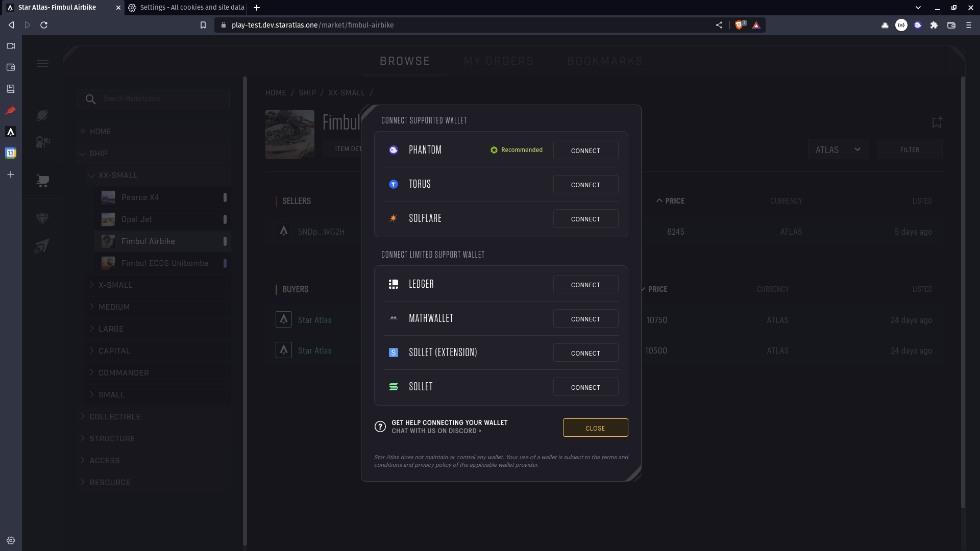The width and height of the screenshot is (980, 551).
Task: Bookmark this item with the bookmark-plus icon
Action: 937,122
